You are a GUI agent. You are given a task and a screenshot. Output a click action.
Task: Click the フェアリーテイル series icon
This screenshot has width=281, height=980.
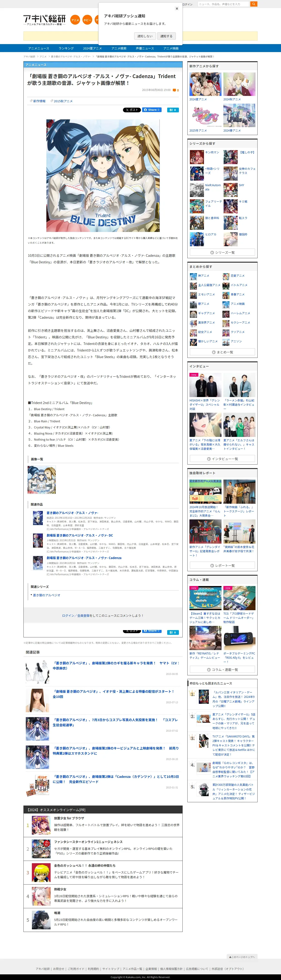[x=197, y=206]
